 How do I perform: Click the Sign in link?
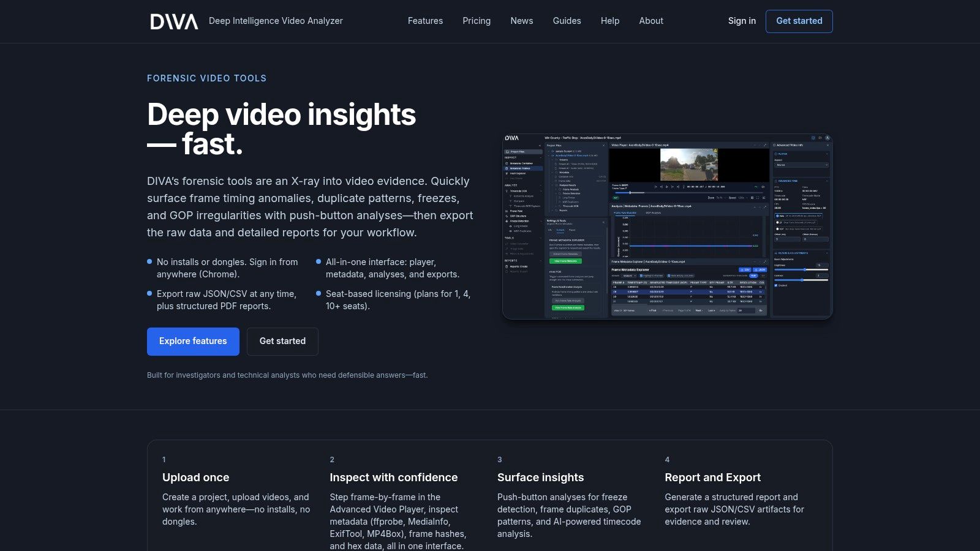(x=742, y=21)
